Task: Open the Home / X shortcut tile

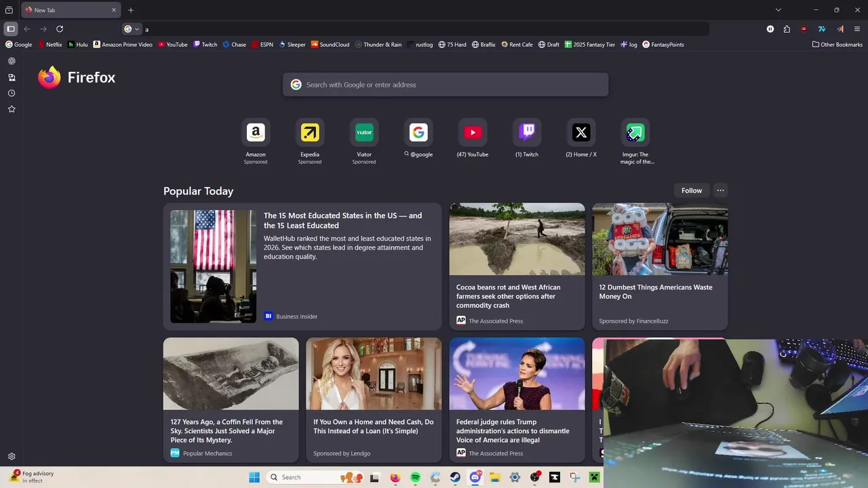Action: (x=581, y=138)
